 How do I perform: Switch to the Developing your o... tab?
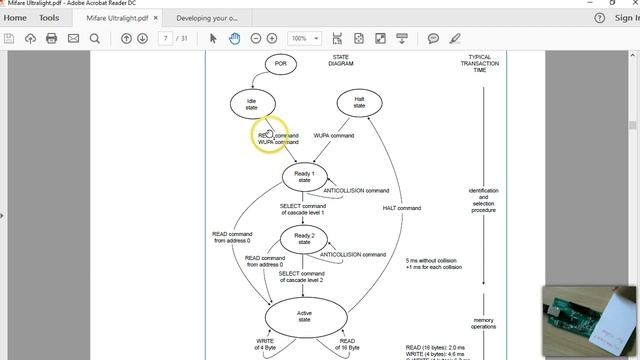click(x=207, y=18)
